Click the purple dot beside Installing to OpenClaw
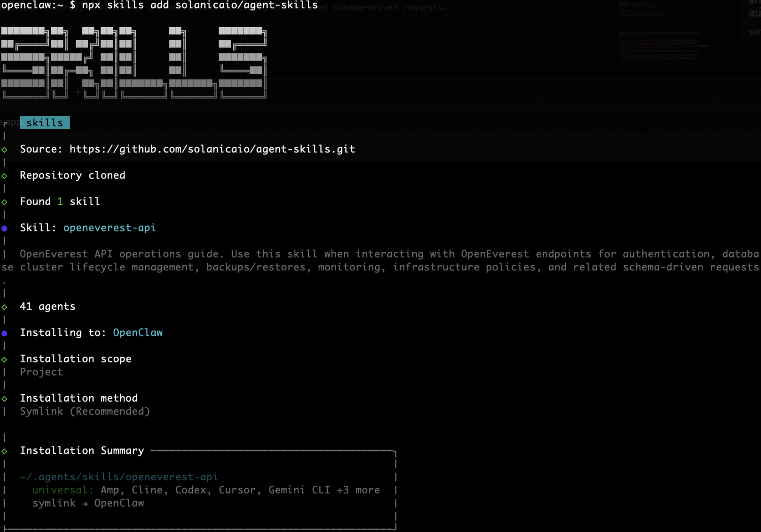Viewport: 761px width, 532px height. coord(5,333)
